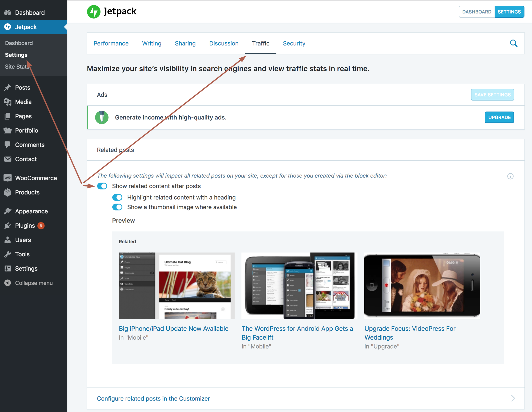Click the Users person icon
The height and width of the screenshot is (412, 532).
[x=7, y=240]
